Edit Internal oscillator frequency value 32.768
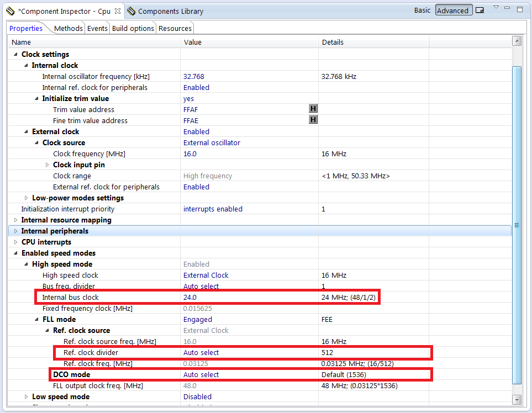 [194, 77]
